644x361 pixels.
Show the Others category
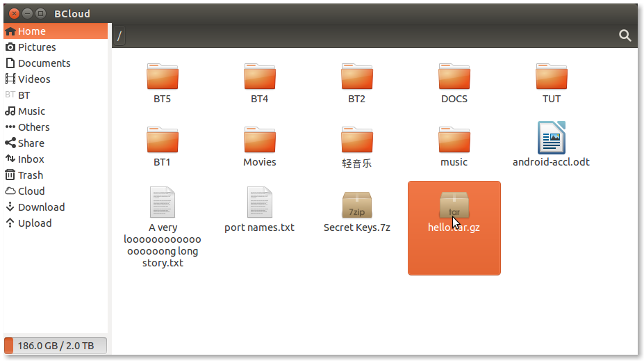tap(56, 127)
